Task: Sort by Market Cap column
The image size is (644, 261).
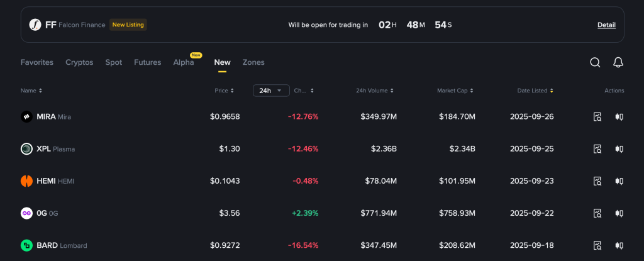Action: pos(455,91)
